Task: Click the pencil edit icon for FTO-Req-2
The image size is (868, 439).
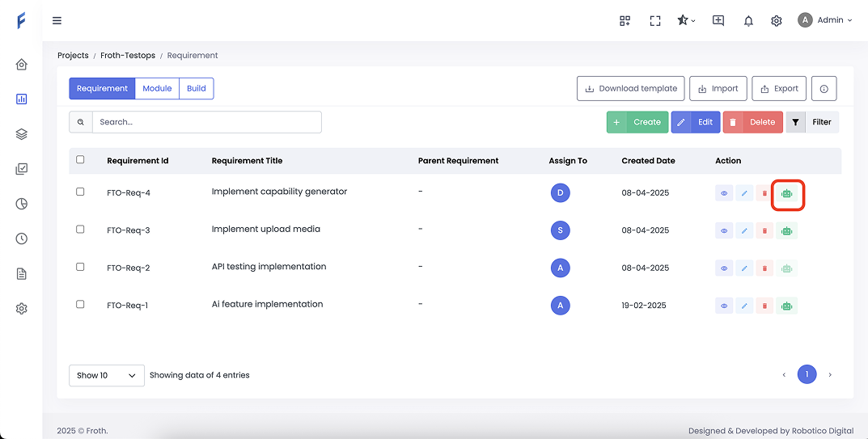Action: click(x=744, y=268)
